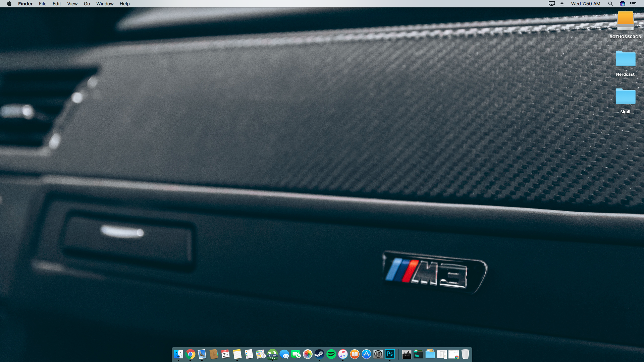Open Spotlight search in the menu bar
644x362 pixels.
[610, 4]
